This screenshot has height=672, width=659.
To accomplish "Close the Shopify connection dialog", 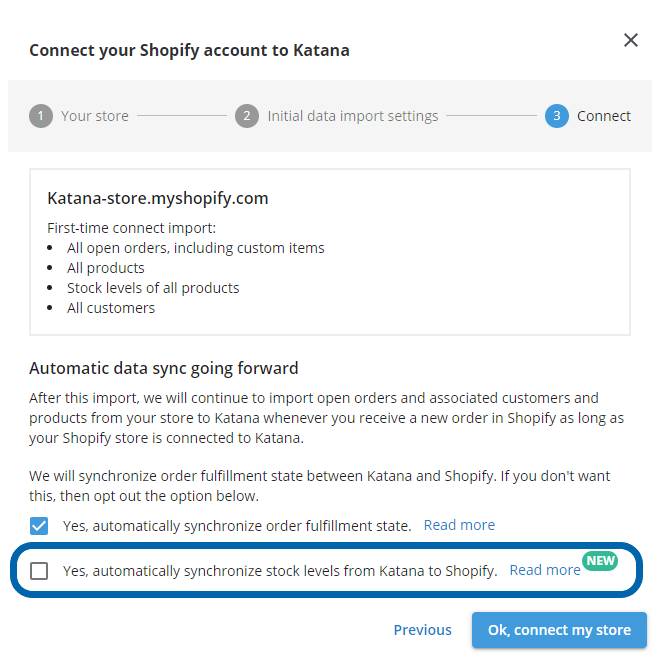I will tap(630, 40).
